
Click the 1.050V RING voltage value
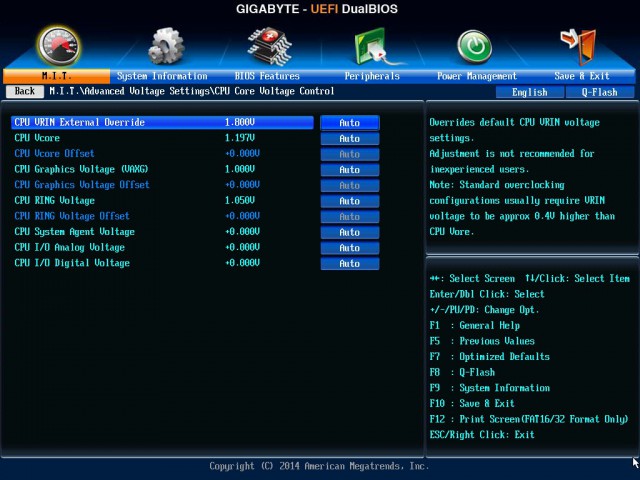pyautogui.click(x=240, y=200)
